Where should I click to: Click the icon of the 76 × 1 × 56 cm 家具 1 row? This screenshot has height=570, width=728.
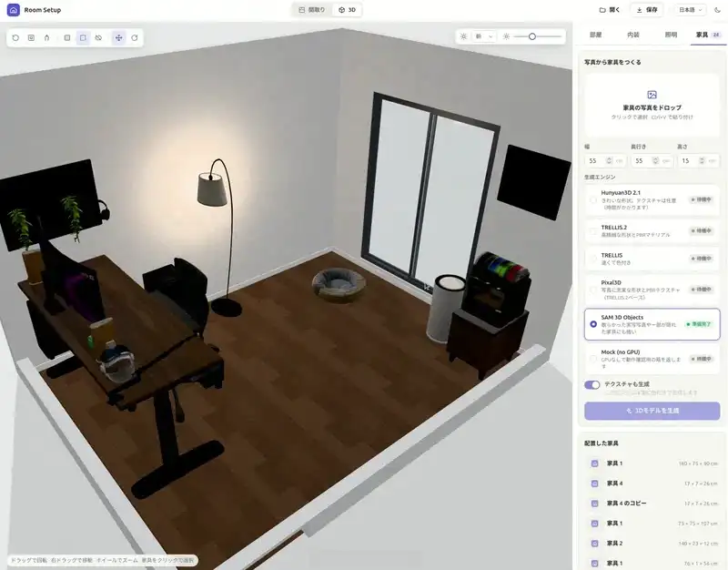(594, 563)
